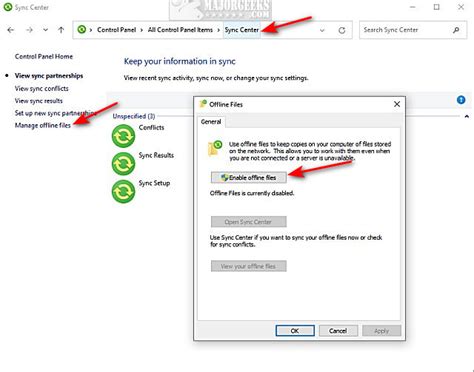The image size is (474, 372).
Task: Open Manage offline files link
Action: point(43,125)
